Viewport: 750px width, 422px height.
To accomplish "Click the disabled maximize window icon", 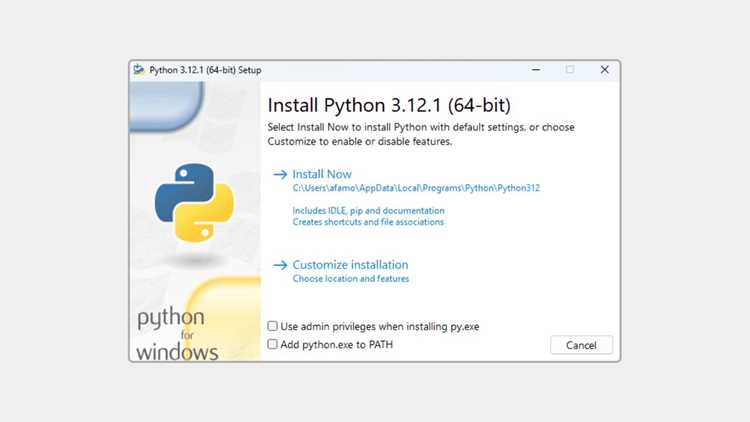I will tap(570, 70).
